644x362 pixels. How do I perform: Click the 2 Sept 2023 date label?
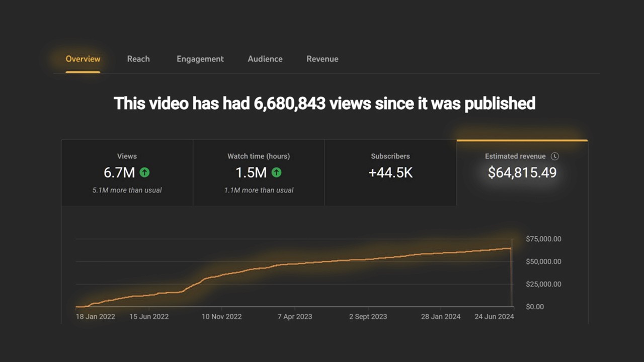[x=368, y=317]
